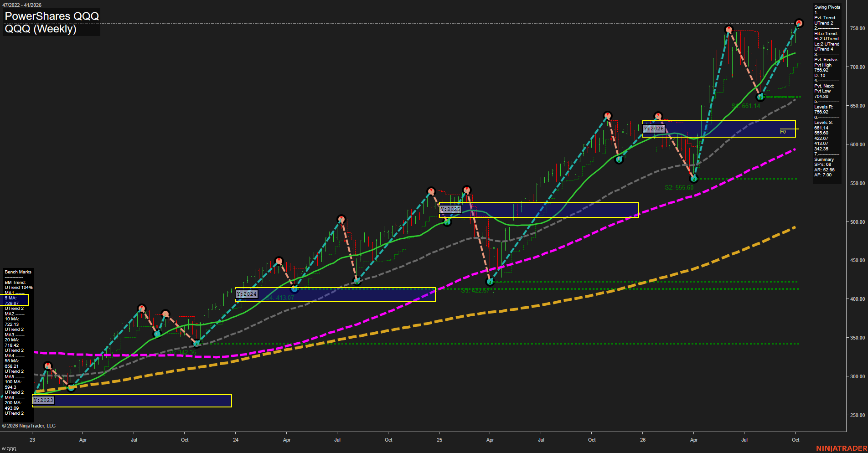Image resolution: width=868 pixels, height=453 pixels.
Task: Click the swing low pivot marker at S2 555.60
Action: (694, 179)
